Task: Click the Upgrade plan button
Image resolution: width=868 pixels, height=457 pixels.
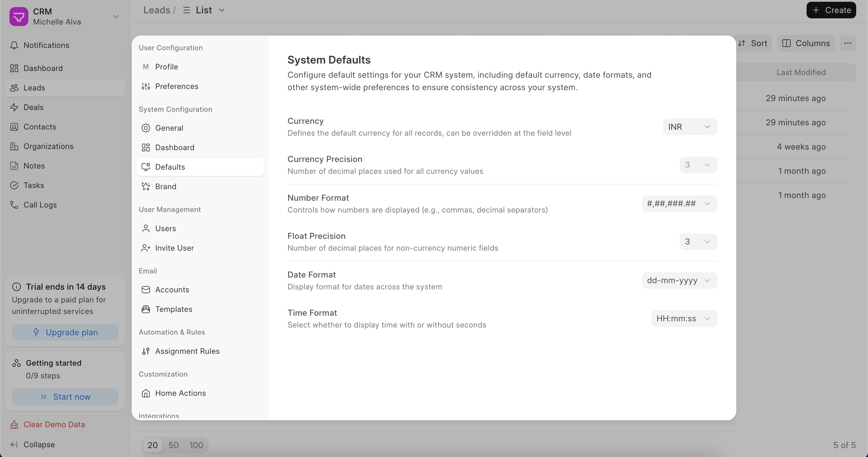Action: tap(65, 332)
